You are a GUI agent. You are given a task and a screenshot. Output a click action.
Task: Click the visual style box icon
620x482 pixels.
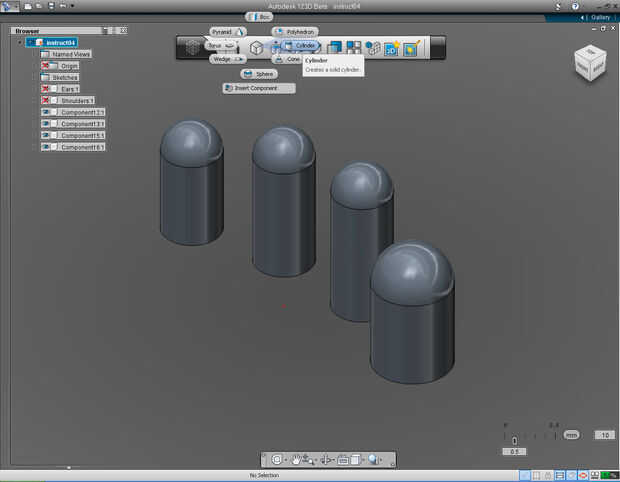click(x=355, y=459)
